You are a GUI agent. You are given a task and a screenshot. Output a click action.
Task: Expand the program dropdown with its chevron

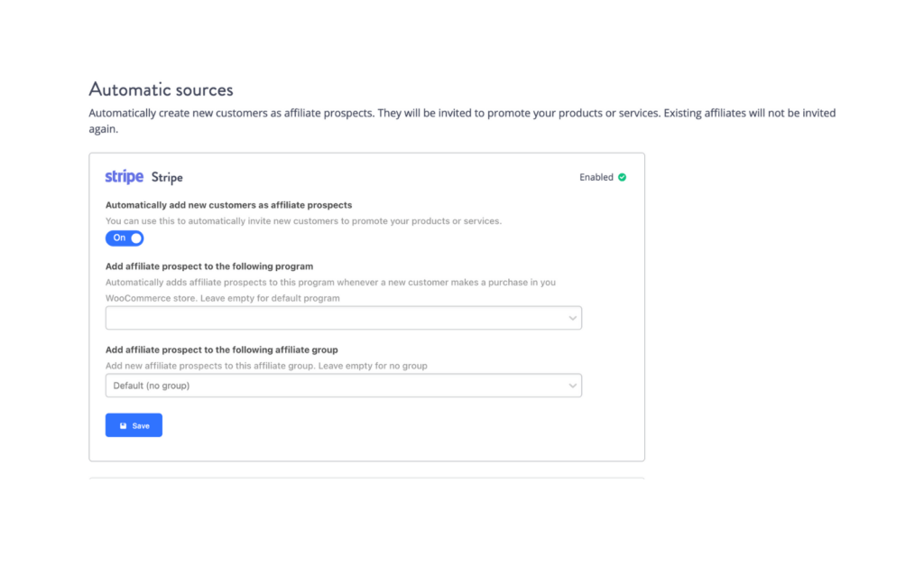[573, 317]
